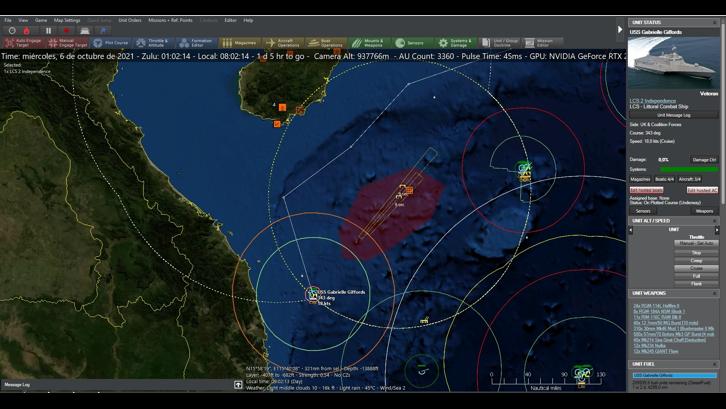Viewport: 726px width, 409px height.
Task: Open the Magazines window
Action: click(239, 43)
